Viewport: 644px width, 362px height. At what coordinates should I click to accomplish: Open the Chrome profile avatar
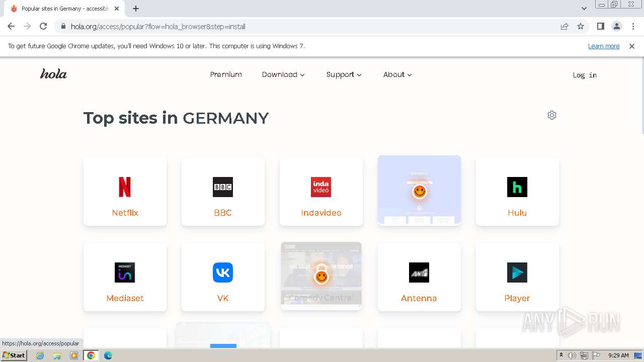tap(616, 26)
